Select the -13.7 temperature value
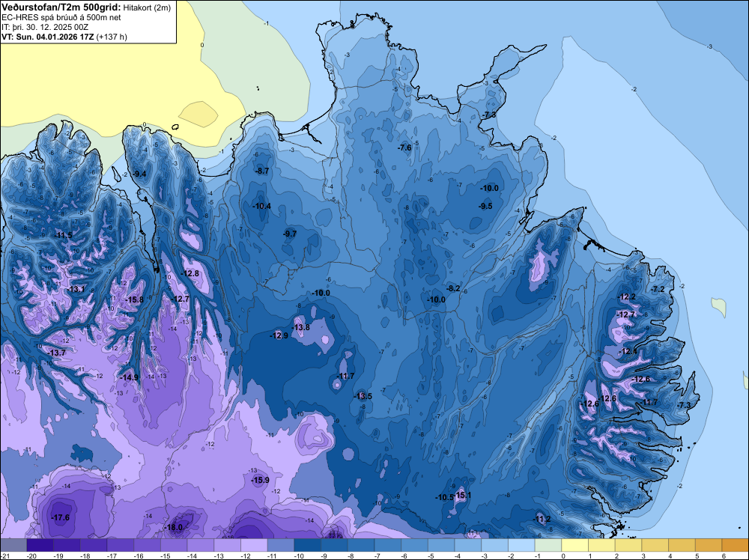Screen dimensions: 749x560 pos(58,353)
